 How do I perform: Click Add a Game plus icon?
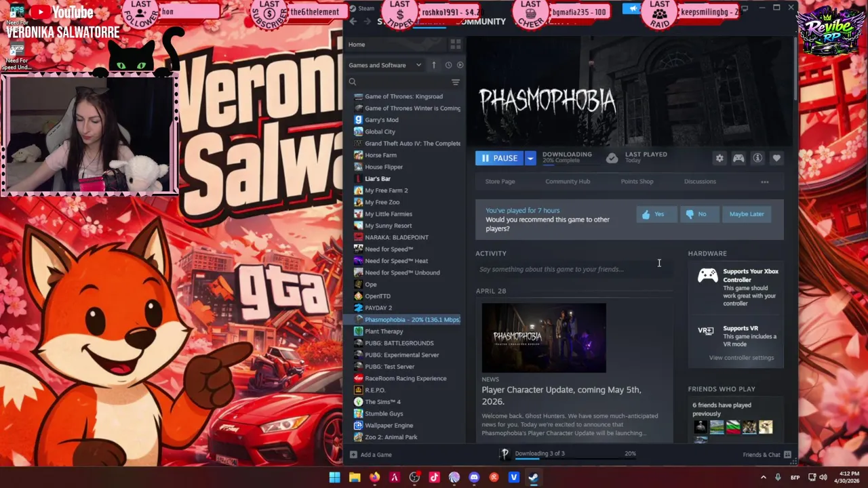click(353, 455)
